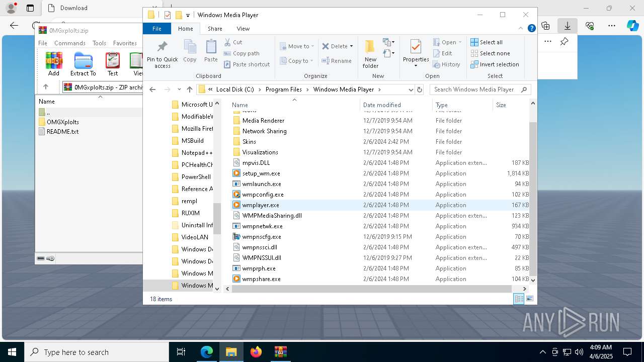Open WinRAR Commands menu

(70, 43)
